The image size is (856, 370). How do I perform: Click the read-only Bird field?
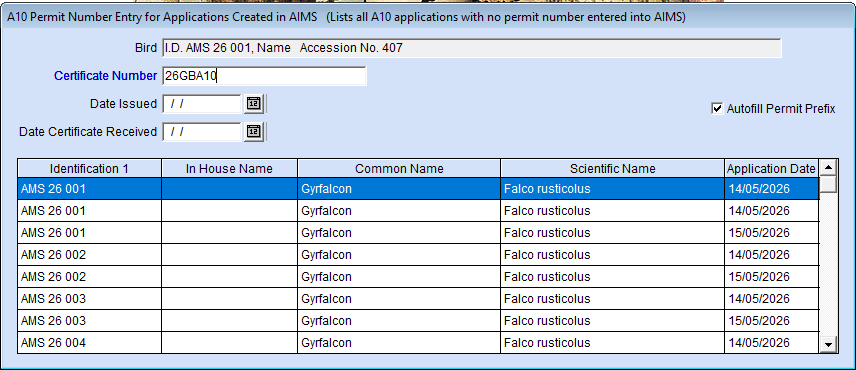pyautogui.click(x=472, y=48)
